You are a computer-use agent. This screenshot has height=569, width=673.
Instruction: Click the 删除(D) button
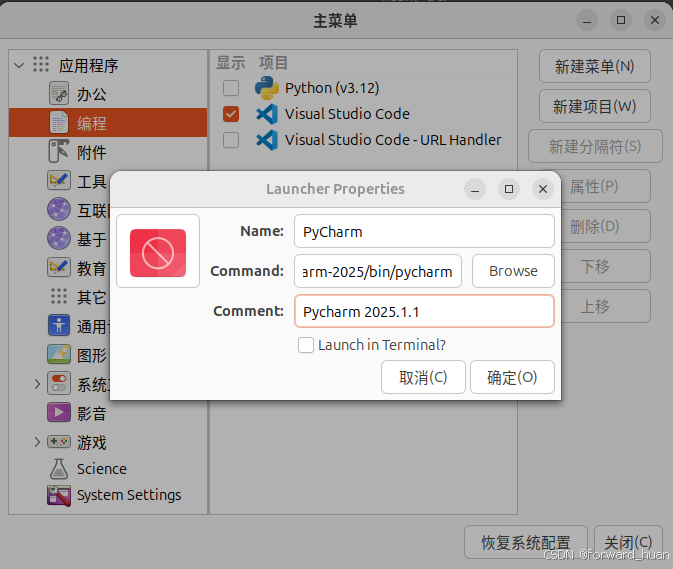click(605, 226)
